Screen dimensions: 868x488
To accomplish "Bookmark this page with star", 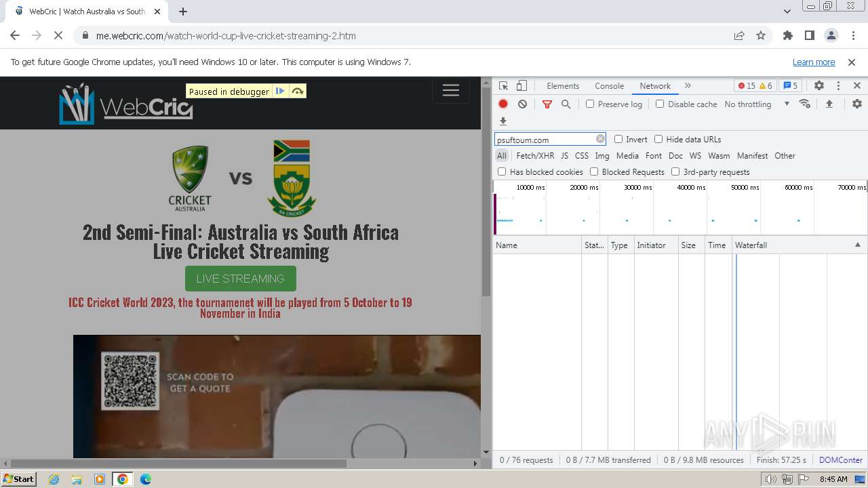I will (x=761, y=36).
